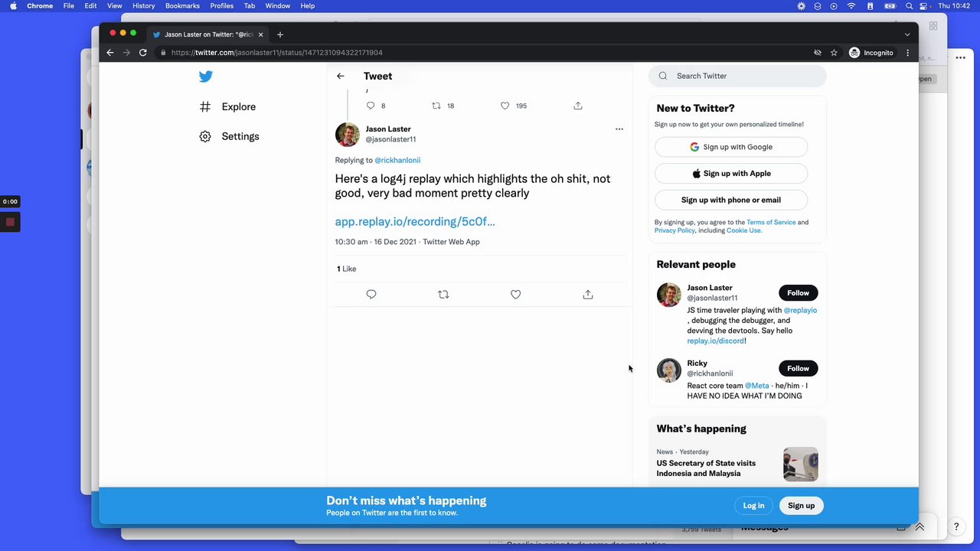
Task: Follow Ricky
Action: [x=798, y=368]
